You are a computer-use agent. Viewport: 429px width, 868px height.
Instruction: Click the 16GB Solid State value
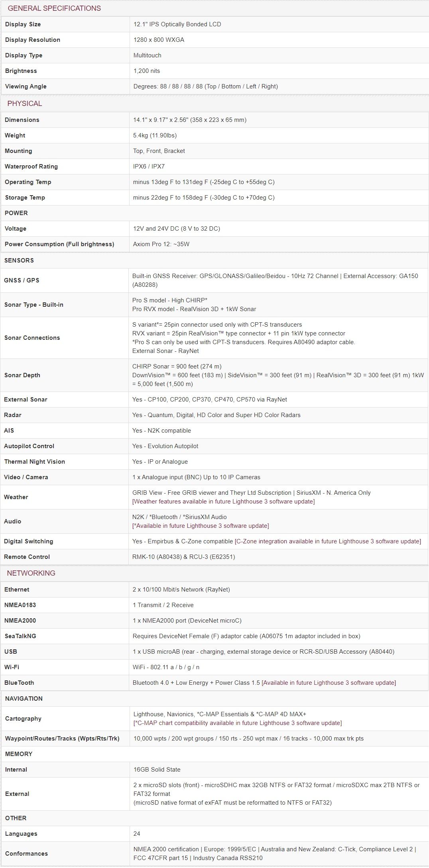coord(157,770)
